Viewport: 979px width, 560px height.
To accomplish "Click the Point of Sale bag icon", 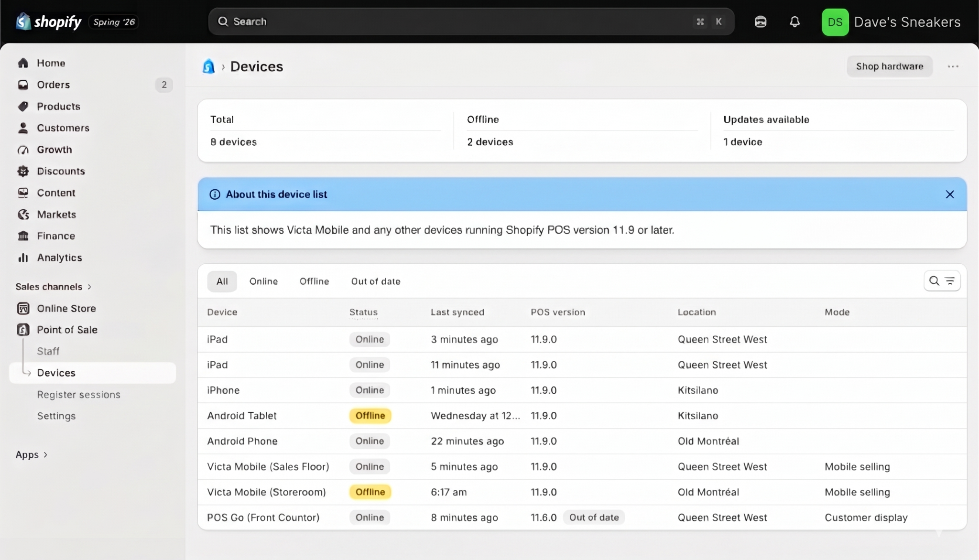I will point(23,330).
